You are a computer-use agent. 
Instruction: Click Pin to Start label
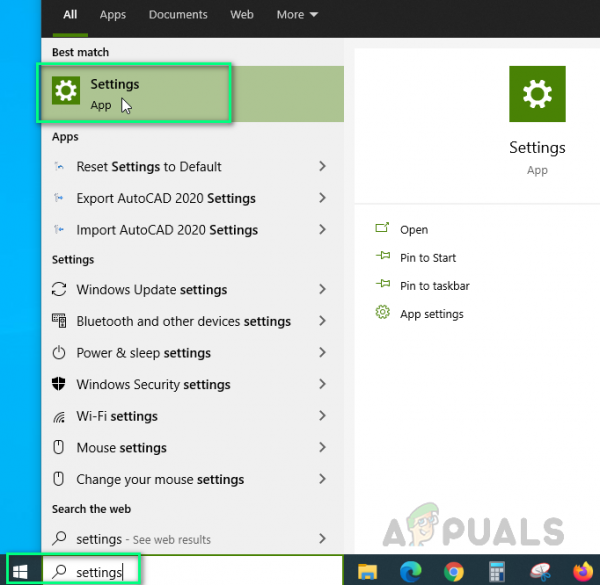(x=428, y=257)
